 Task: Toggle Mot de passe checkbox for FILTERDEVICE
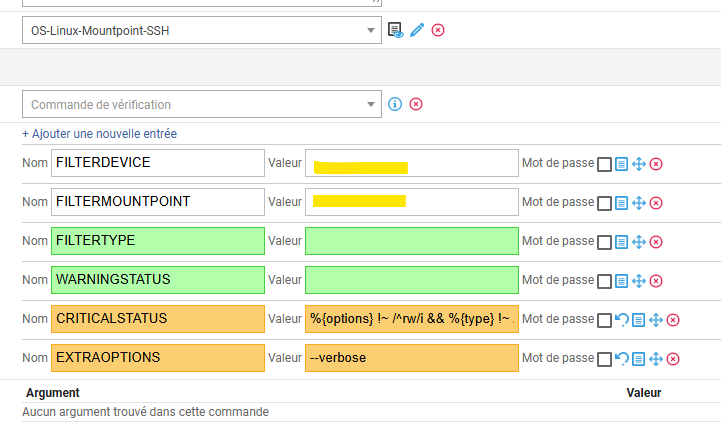click(604, 164)
